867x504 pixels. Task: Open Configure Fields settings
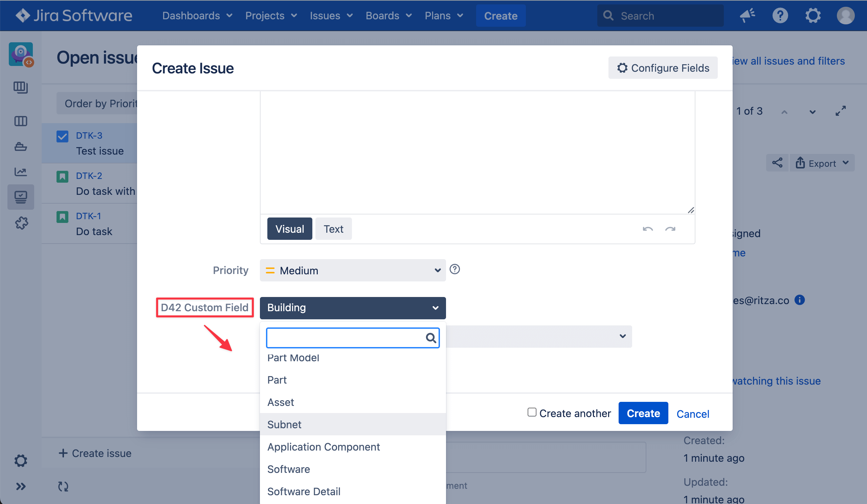tap(663, 68)
